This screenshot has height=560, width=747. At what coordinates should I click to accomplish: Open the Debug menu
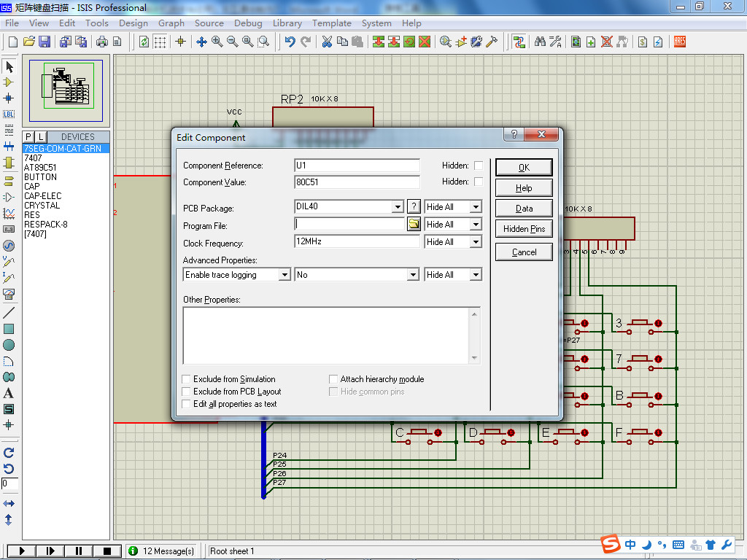click(x=248, y=23)
